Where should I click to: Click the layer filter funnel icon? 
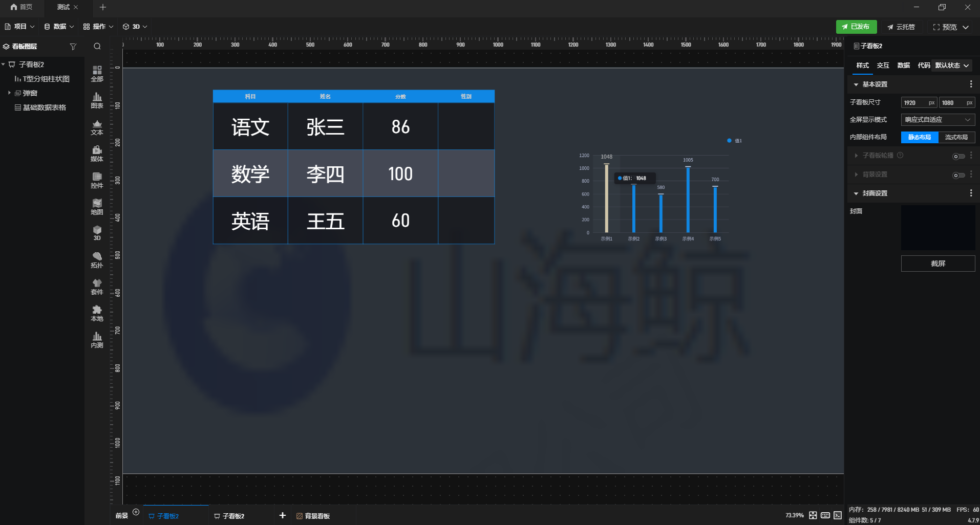coord(73,47)
